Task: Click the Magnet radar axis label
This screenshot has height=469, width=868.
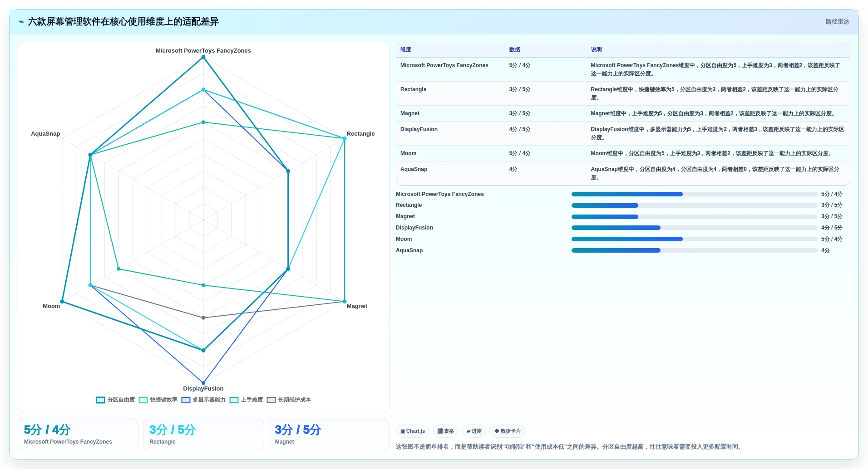Action: 357,306
